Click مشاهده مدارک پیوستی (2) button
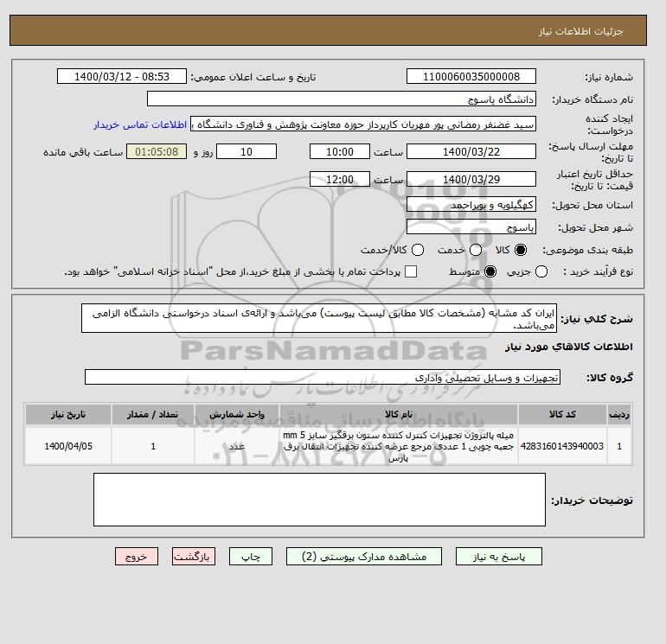The width and height of the screenshot is (666, 644). pyautogui.click(x=364, y=557)
